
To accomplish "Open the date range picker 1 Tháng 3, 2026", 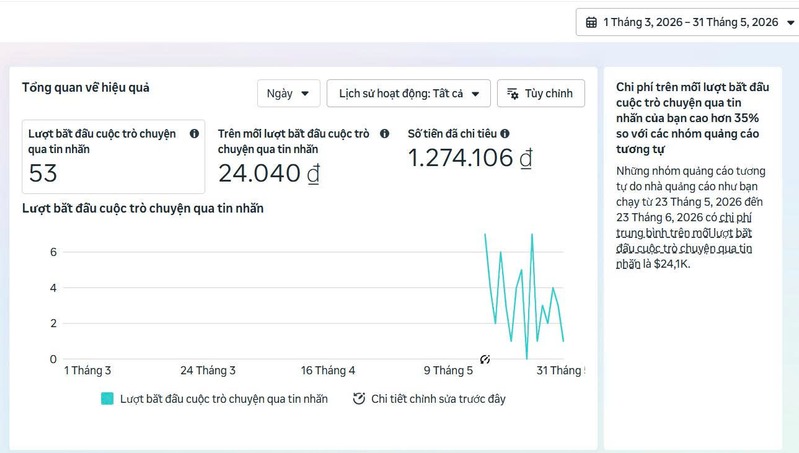I will [x=687, y=22].
